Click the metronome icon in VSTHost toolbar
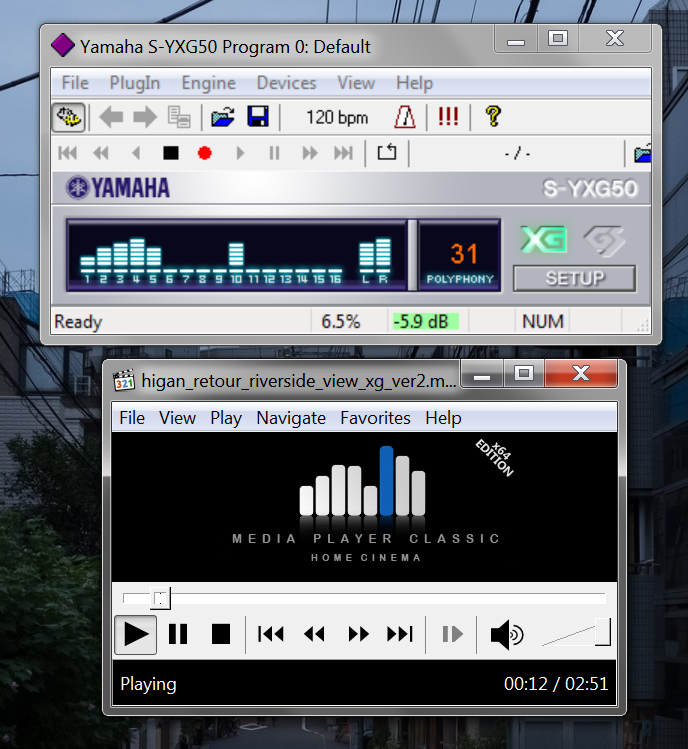This screenshot has height=749, width=688. (x=405, y=118)
